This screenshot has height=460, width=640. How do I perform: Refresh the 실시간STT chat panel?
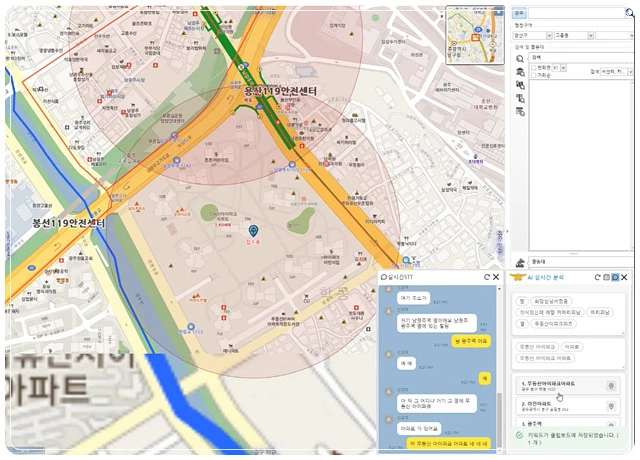(x=486, y=276)
